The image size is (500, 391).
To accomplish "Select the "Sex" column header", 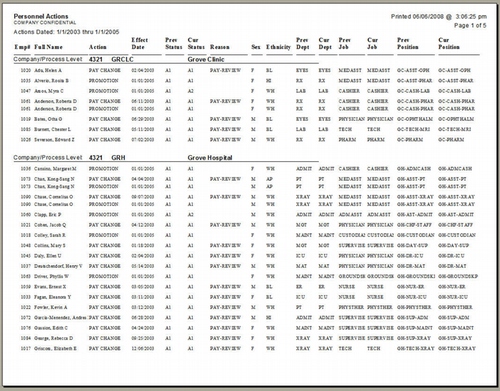I will 256,47.
